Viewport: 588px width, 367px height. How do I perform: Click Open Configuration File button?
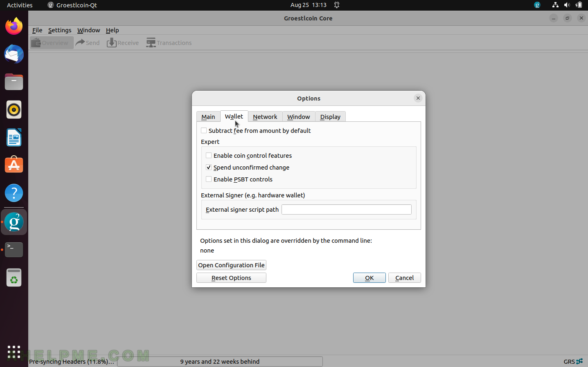[231, 265]
